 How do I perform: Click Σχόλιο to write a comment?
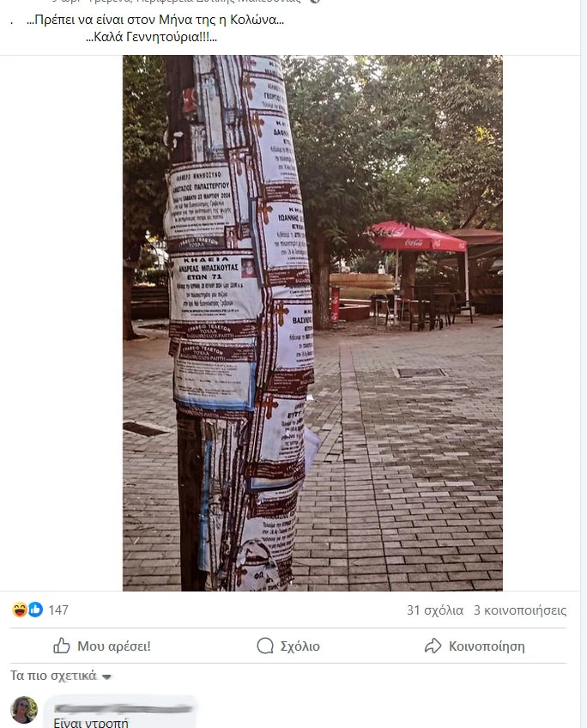288,646
